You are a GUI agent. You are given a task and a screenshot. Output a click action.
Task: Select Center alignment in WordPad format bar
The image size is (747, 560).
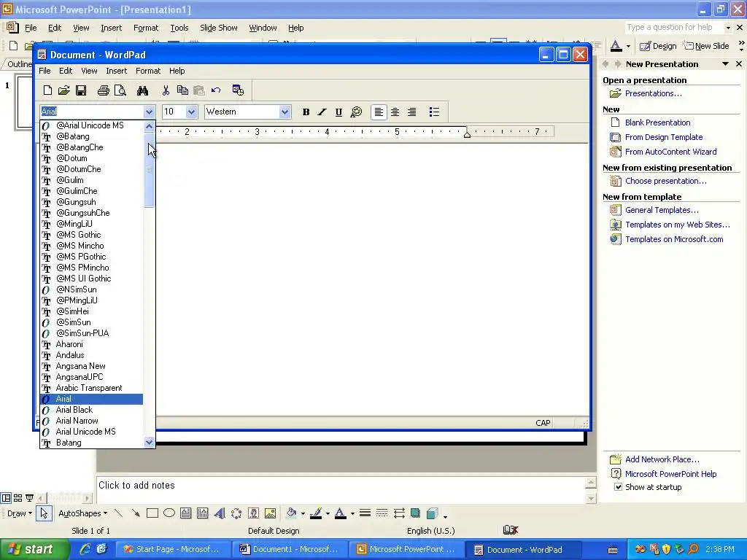(x=395, y=112)
